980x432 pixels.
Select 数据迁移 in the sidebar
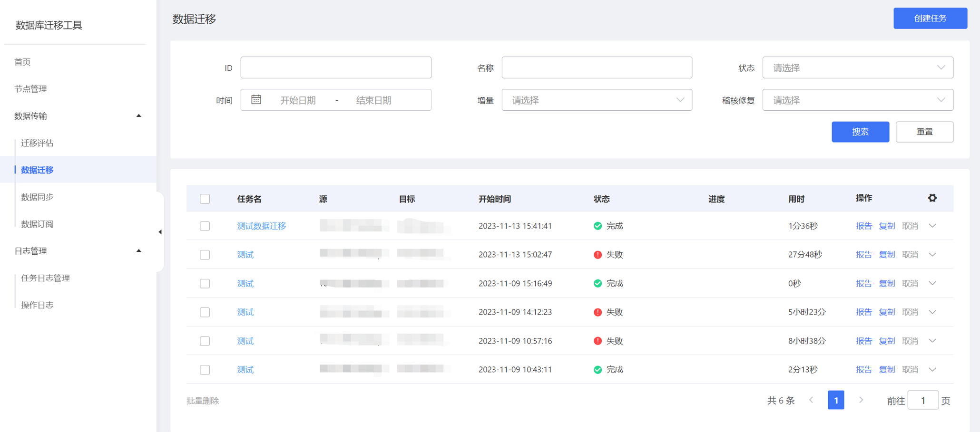coord(37,170)
